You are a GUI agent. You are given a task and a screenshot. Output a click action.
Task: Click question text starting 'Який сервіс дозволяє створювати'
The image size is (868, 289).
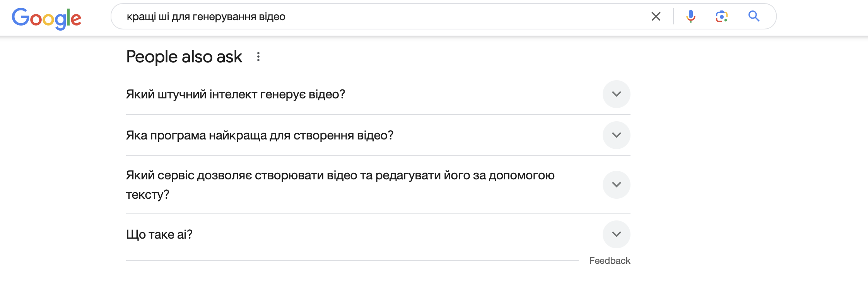340,175
